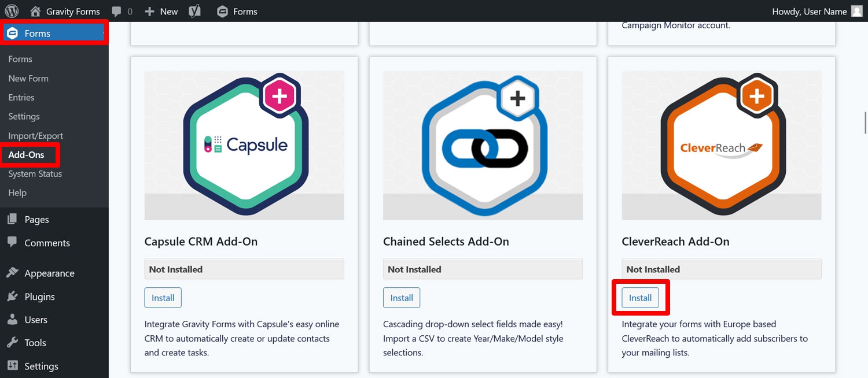Click the Appearance paintbrush icon
868x378 pixels.
point(12,273)
